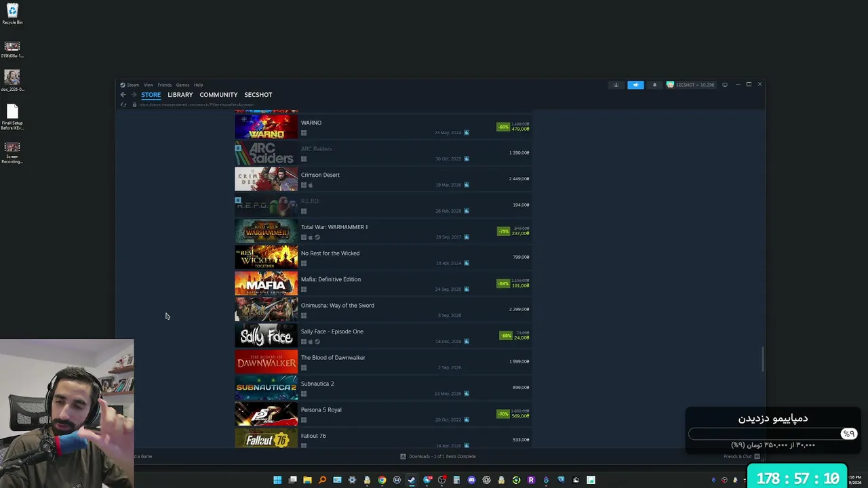The image size is (868, 488).
Task: Click the -70% discount badge on Persona 5 Royal
Action: [x=503, y=414]
